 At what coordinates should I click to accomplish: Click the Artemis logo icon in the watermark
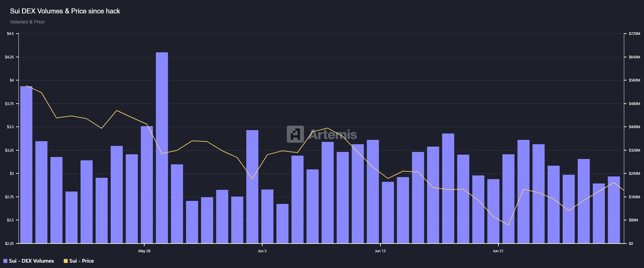pyautogui.click(x=295, y=134)
